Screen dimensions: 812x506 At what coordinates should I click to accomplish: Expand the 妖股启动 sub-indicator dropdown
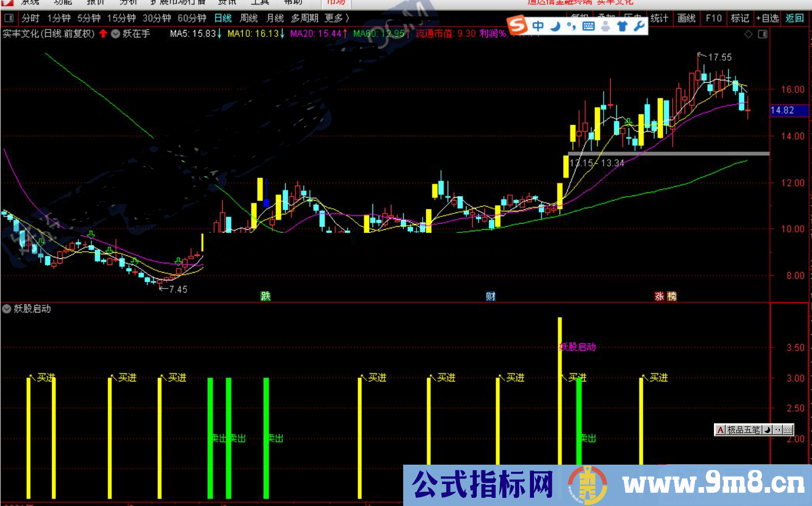7,308
